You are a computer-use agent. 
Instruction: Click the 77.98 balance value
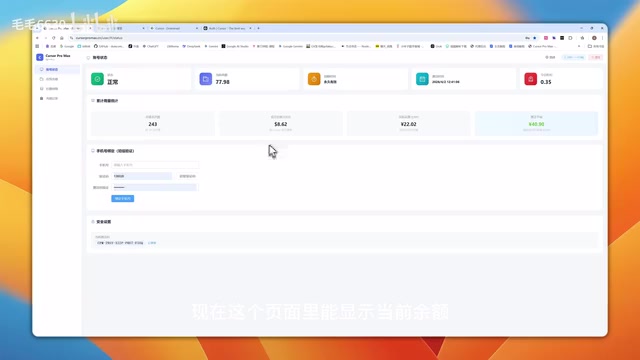tap(222, 82)
